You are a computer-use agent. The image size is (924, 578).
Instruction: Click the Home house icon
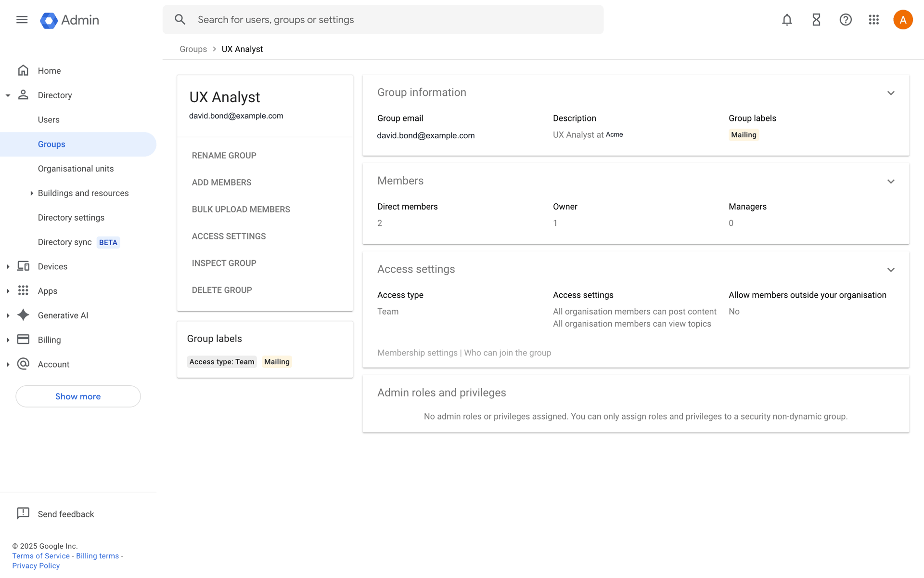[x=23, y=70]
